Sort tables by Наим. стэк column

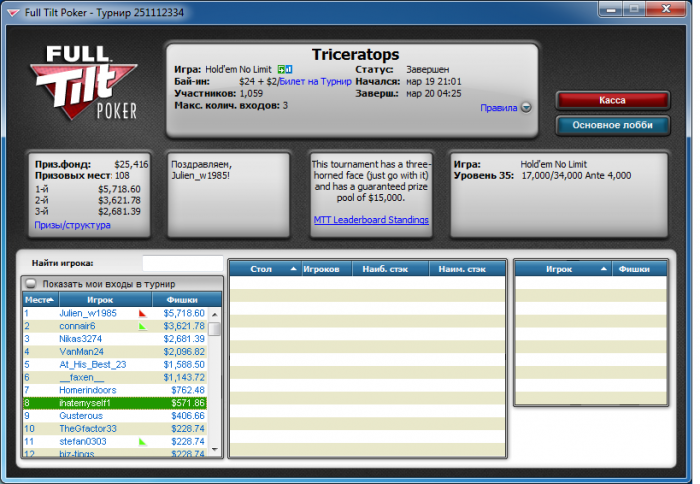[467, 269]
